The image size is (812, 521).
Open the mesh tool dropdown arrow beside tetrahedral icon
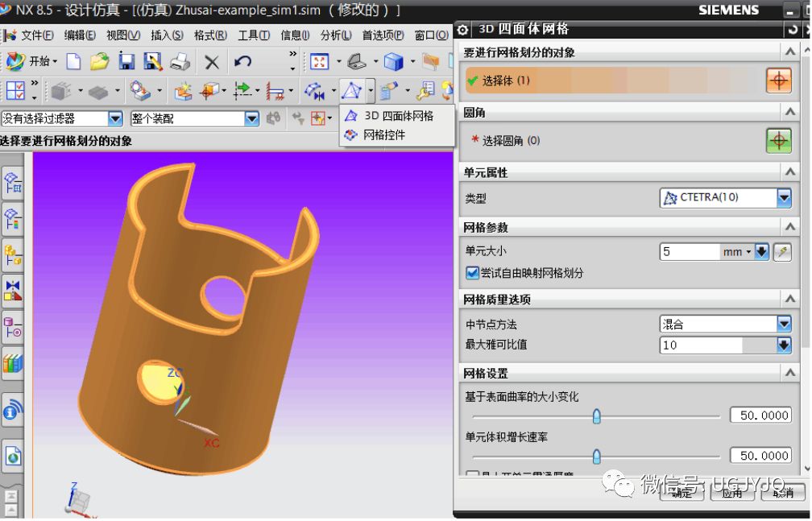pos(371,91)
